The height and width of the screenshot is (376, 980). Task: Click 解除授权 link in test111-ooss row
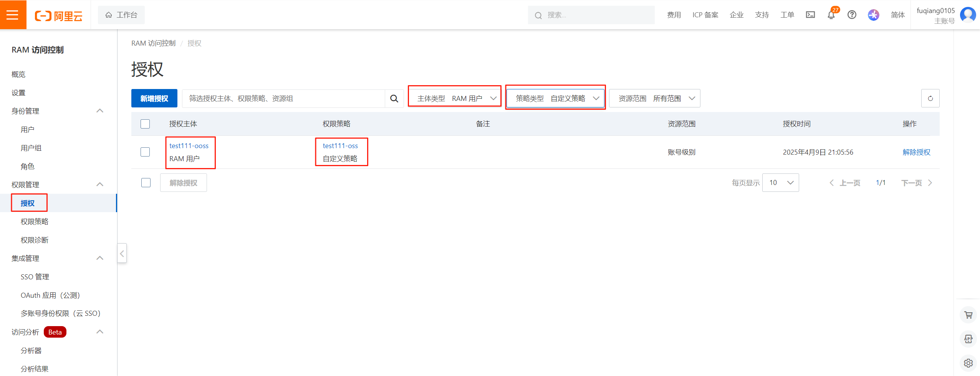(917, 152)
